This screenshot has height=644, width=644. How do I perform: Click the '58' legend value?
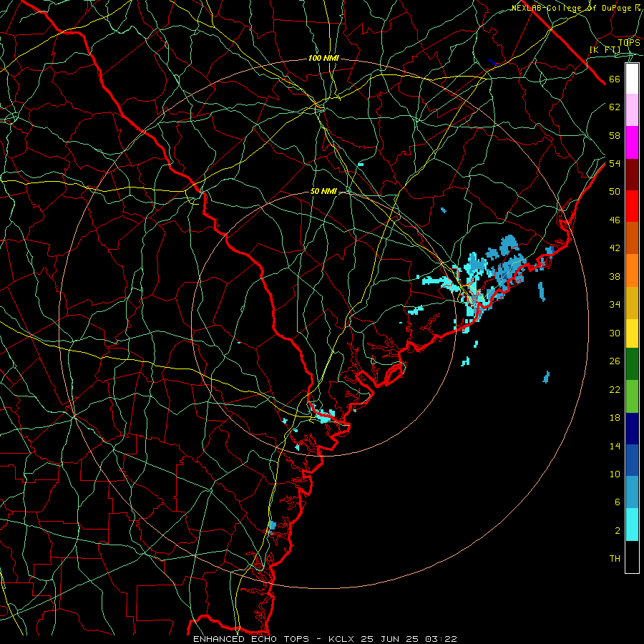pos(615,135)
